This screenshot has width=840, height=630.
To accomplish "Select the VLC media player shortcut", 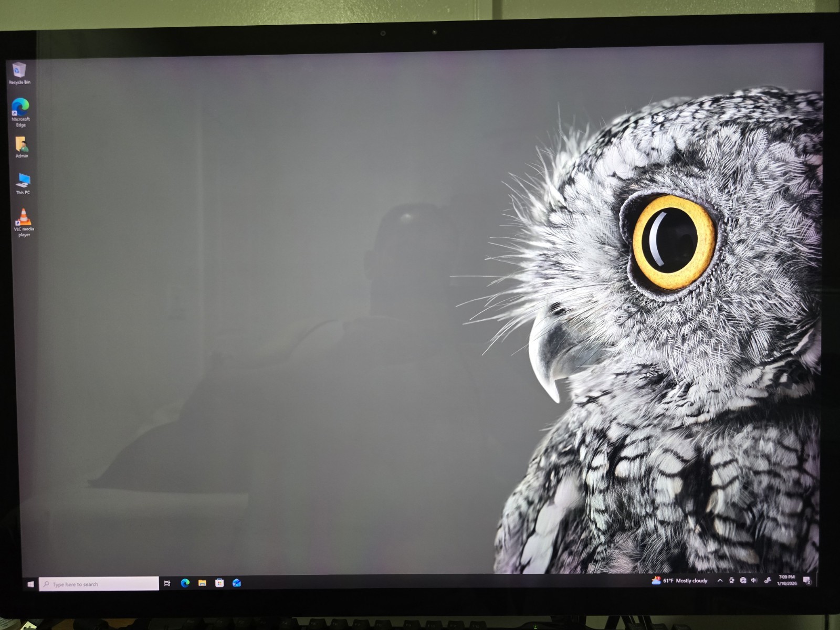I will [x=24, y=220].
